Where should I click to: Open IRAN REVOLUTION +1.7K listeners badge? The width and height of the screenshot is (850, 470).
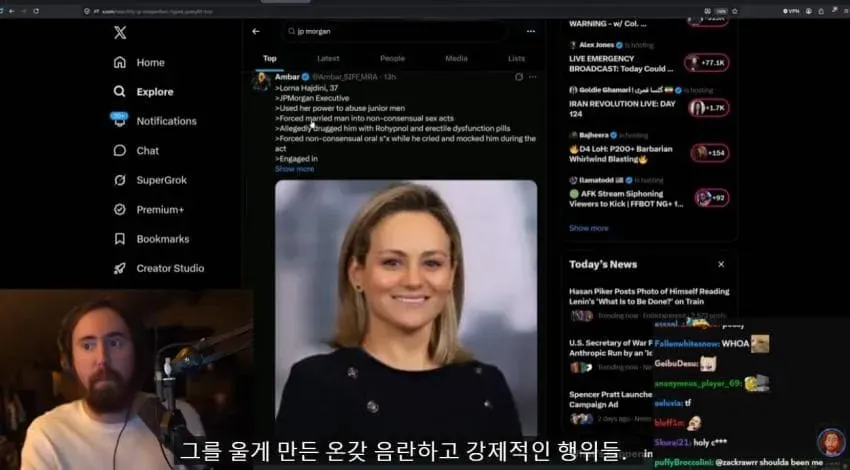[x=709, y=108]
